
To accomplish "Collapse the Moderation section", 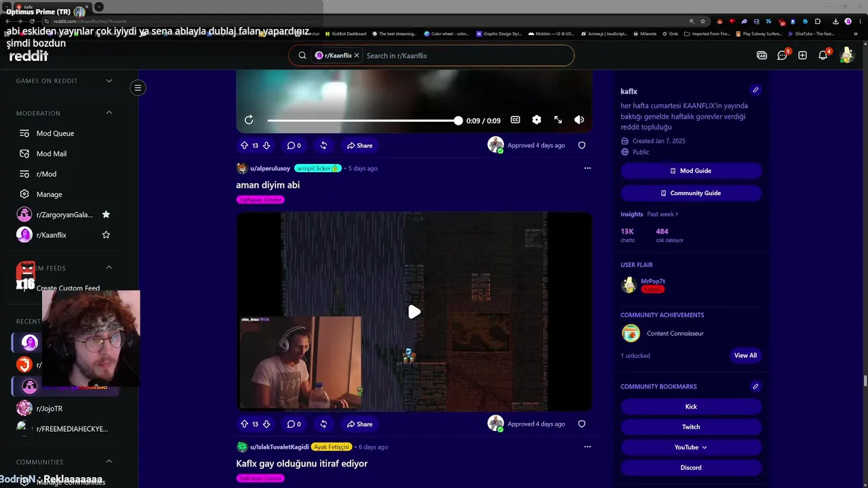I will point(109,113).
